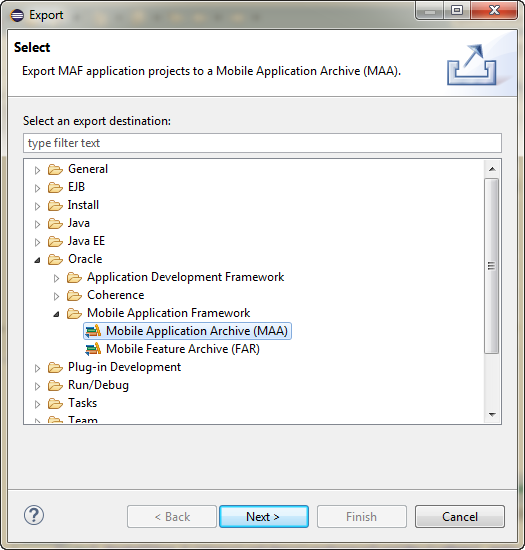Click the Cancel button
Image resolution: width=525 pixels, height=550 pixels.
click(460, 517)
